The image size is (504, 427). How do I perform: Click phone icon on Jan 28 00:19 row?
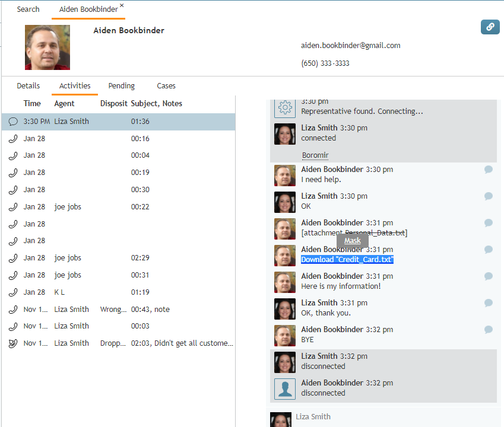tap(13, 173)
